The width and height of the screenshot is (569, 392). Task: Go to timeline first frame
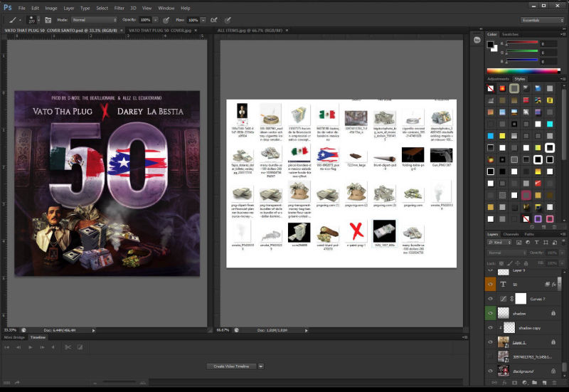(7, 347)
